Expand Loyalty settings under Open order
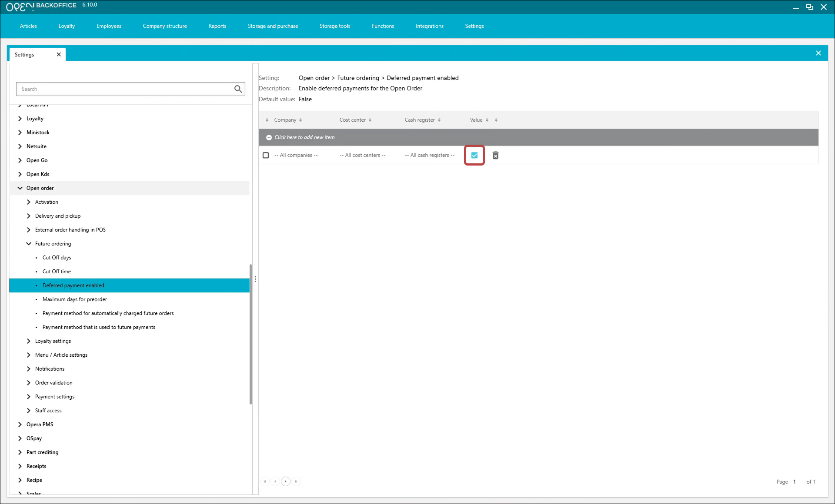 coord(29,341)
